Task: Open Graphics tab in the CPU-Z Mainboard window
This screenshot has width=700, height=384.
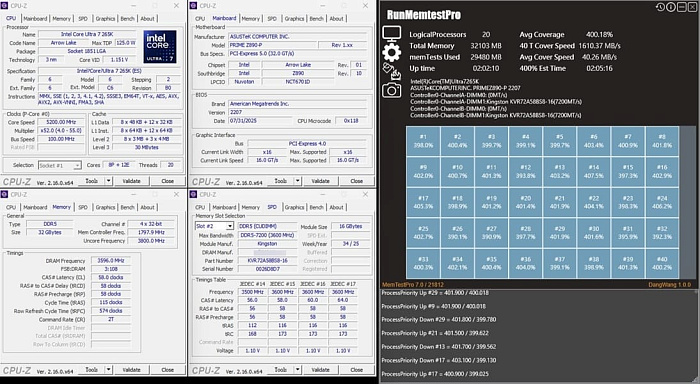Action: [294, 19]
